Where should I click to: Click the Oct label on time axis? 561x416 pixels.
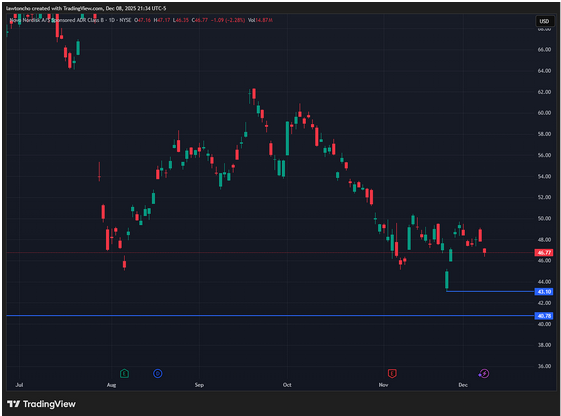point(287,385)
